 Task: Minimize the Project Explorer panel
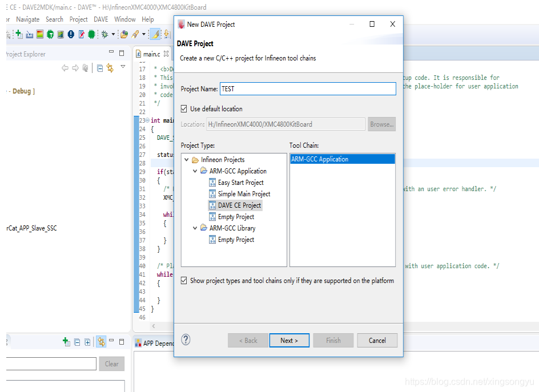[x=111, y=52]
